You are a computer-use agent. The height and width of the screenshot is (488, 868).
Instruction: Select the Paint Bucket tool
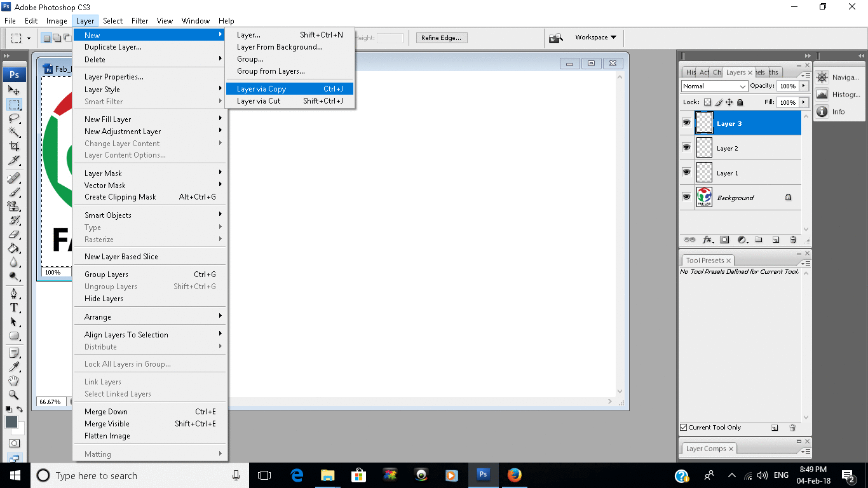pyautogui.click(x=14, y=248)
